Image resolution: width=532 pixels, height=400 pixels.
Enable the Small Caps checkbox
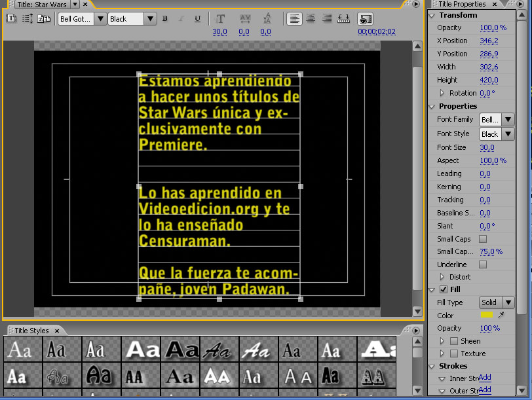tap(483, 239)
